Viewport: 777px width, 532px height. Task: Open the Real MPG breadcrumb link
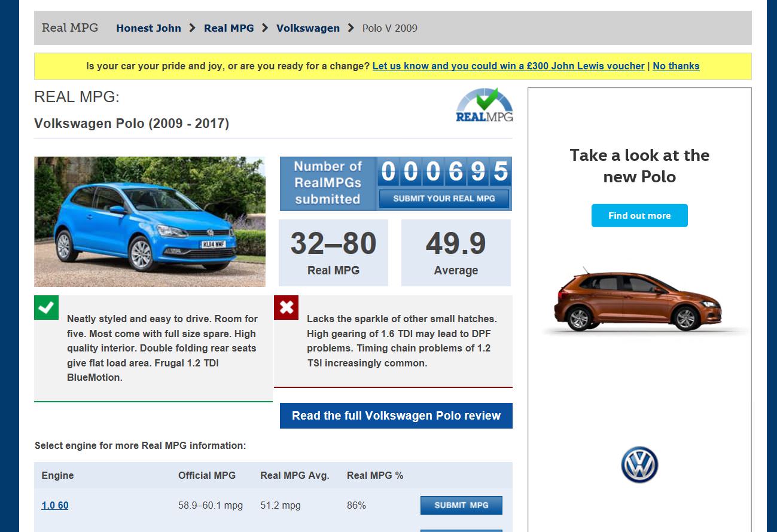click(x=228, y=28)
